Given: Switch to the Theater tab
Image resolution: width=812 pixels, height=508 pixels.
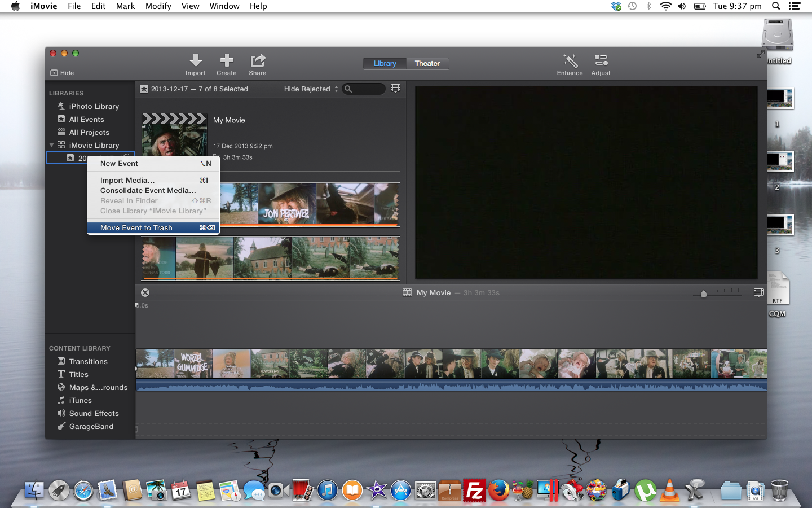Looking at the screenshot, I should (427, 64).
